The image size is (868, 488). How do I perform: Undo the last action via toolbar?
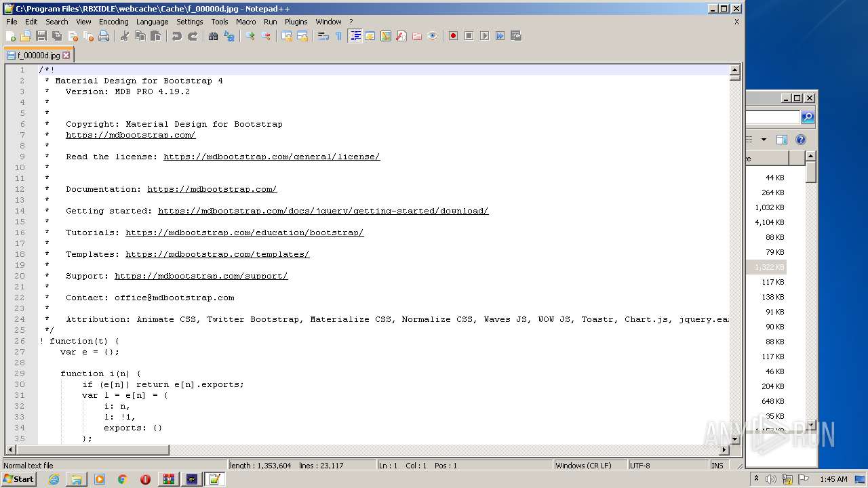point(177,36)
